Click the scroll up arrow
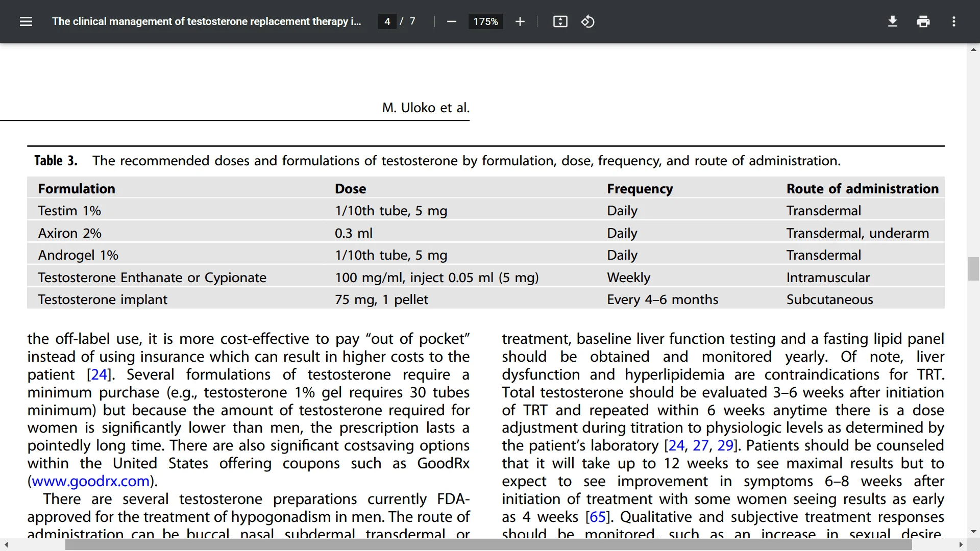The width and height of the screenshot is (980, 551). click(973, 49)
